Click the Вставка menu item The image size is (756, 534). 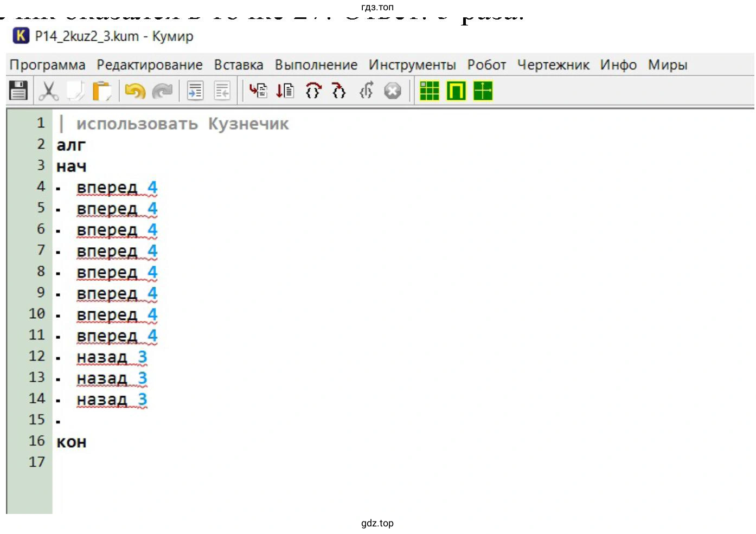[x=238, y=65]
